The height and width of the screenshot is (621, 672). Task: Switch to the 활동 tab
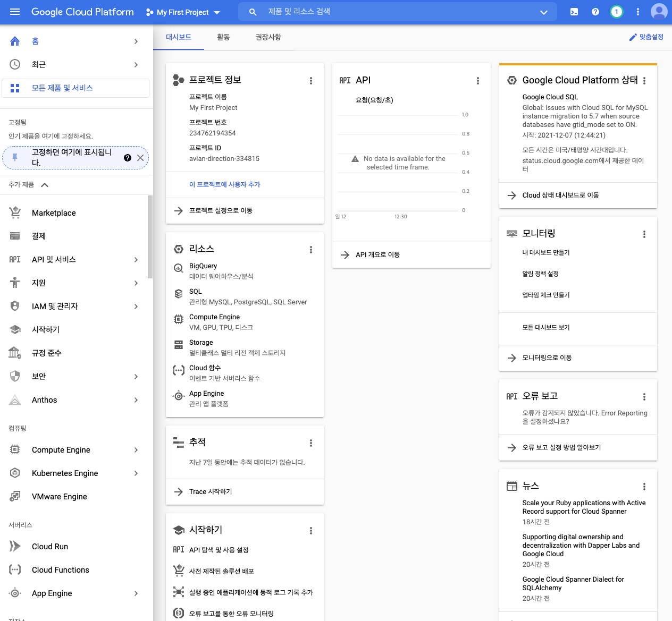point(223,37)
